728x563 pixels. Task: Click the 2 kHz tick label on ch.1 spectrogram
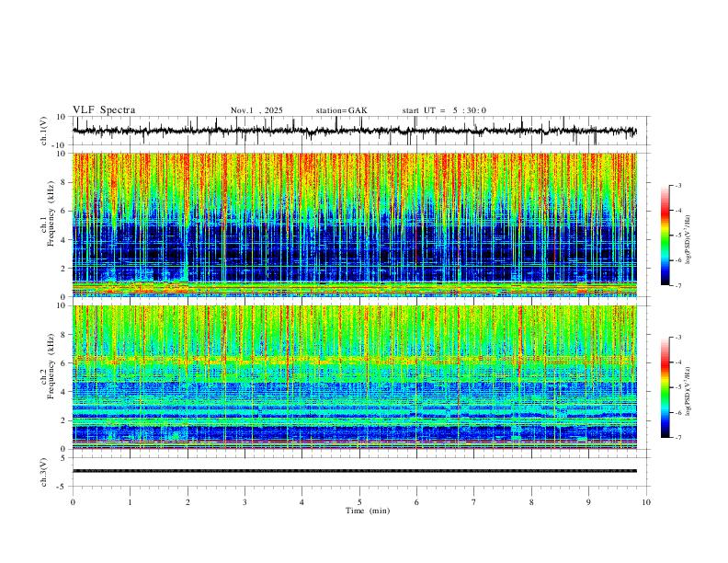pos(63,268)
